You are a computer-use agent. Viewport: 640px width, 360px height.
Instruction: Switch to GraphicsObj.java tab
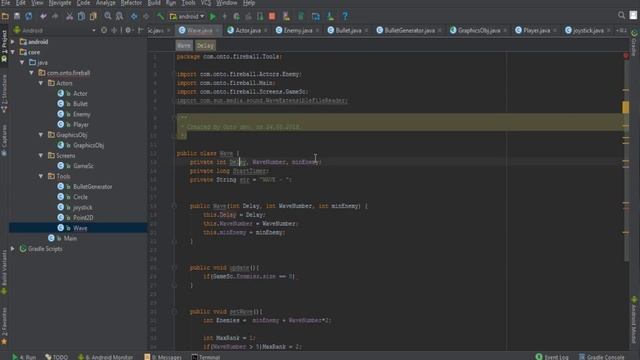(479, 31)
